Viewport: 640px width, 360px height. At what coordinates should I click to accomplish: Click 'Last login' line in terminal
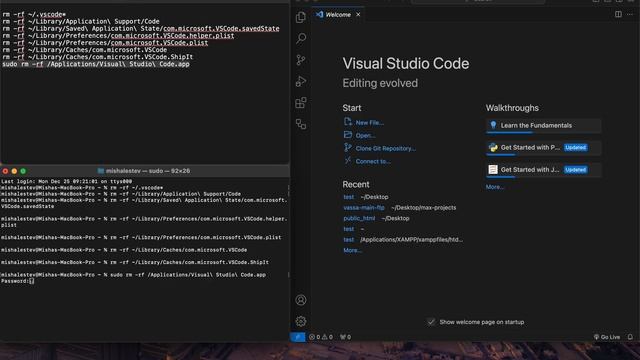pyautogui.click(x=67, y=181)
